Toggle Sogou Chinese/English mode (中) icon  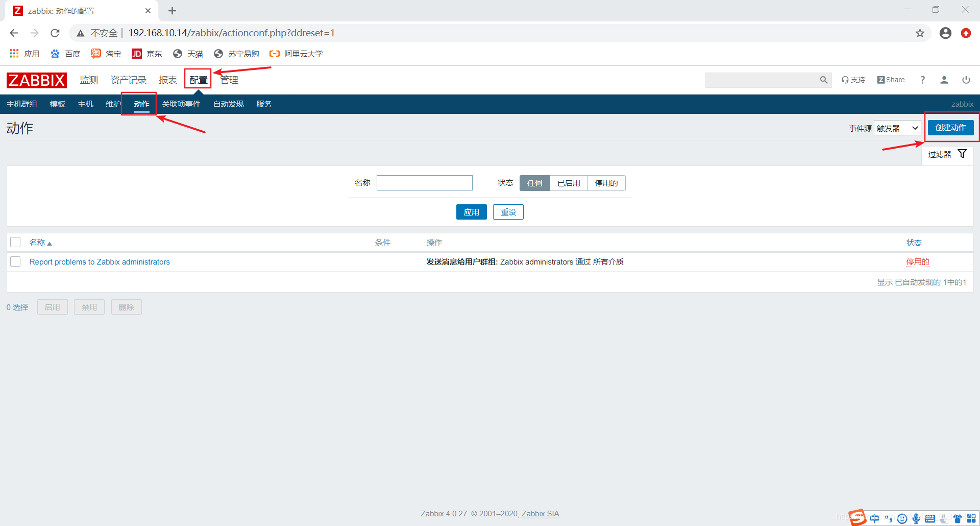(875, 519)
